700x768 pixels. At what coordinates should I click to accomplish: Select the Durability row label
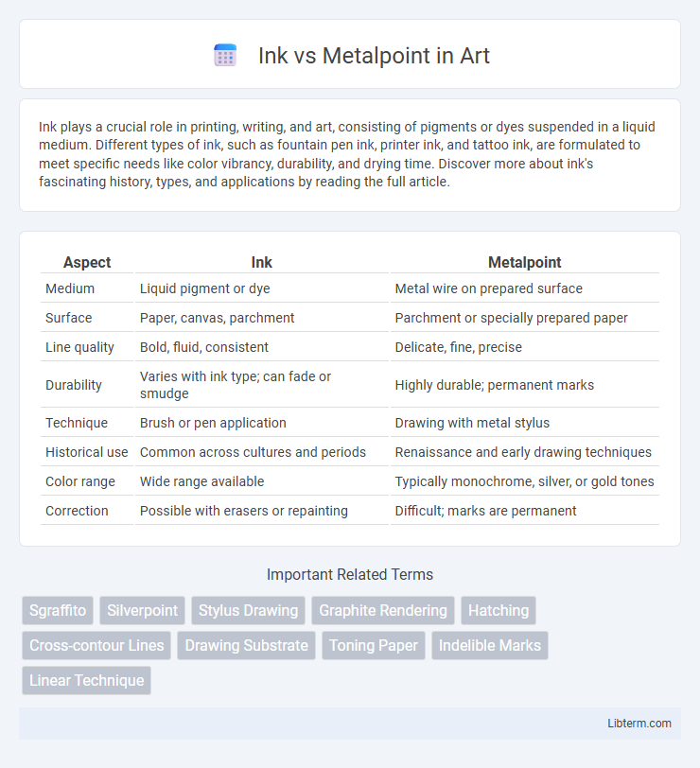click(x=74, y=385)
